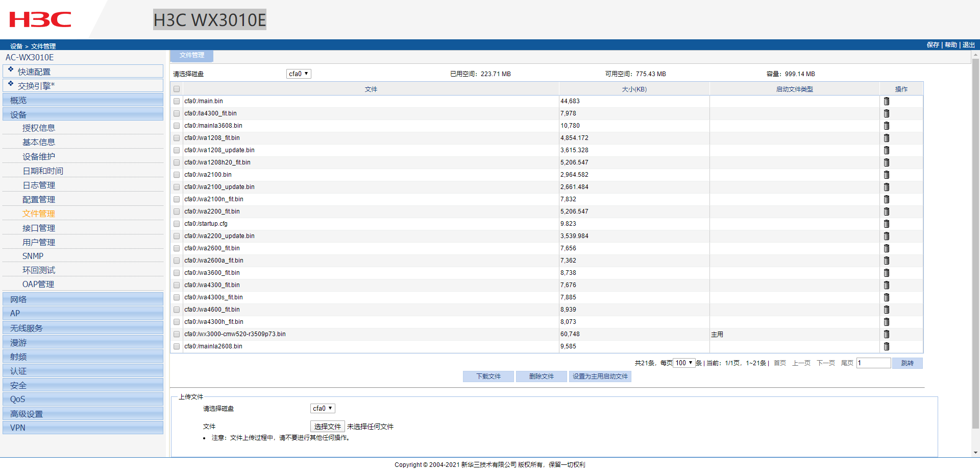
Task: Click the 选择文件 upload button
Action: pos(328,427)
